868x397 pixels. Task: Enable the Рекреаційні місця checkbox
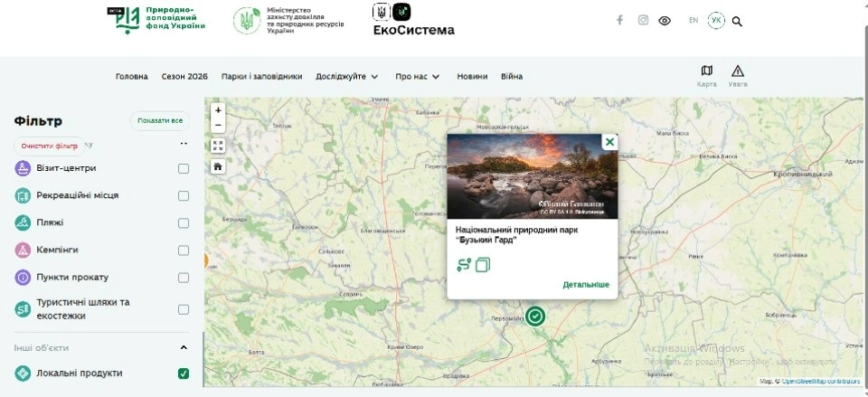coord(184,195)
